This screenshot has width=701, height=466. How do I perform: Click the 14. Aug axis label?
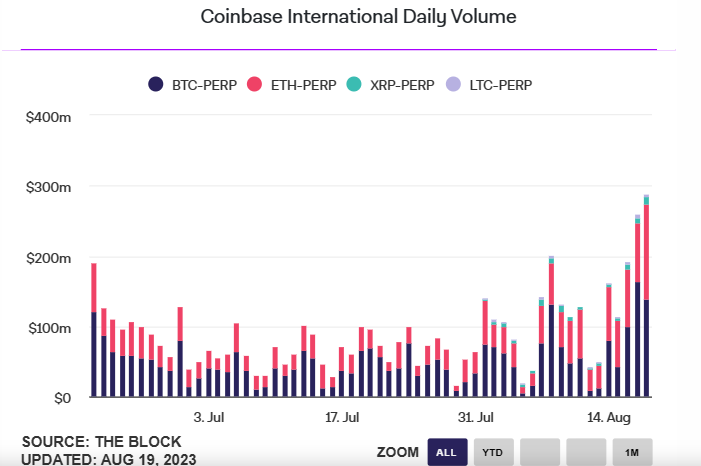pyautogui.click(x=609, y=417)
